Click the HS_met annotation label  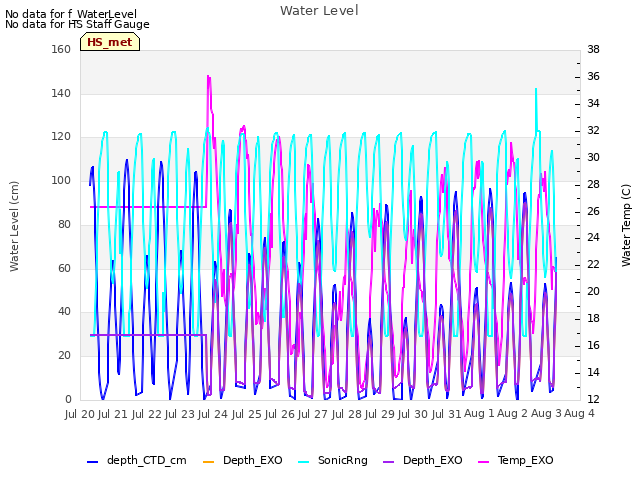[x=110, y=42]
